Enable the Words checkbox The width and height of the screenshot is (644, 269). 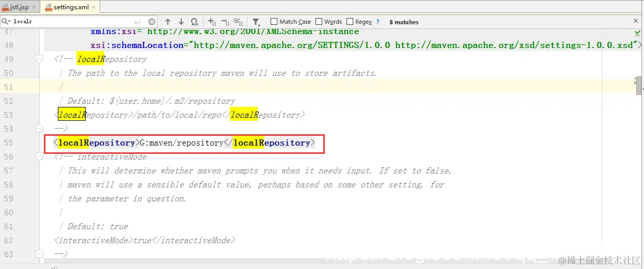click(x=319, y=22)
